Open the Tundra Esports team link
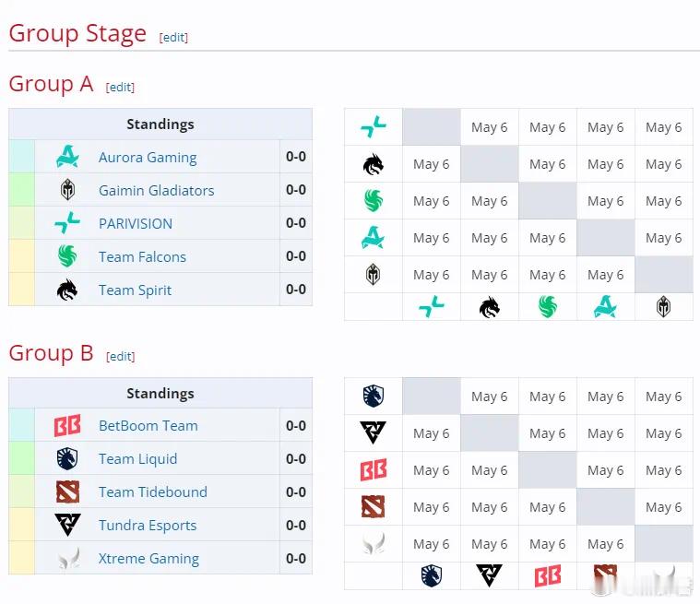 coord(148,526)
